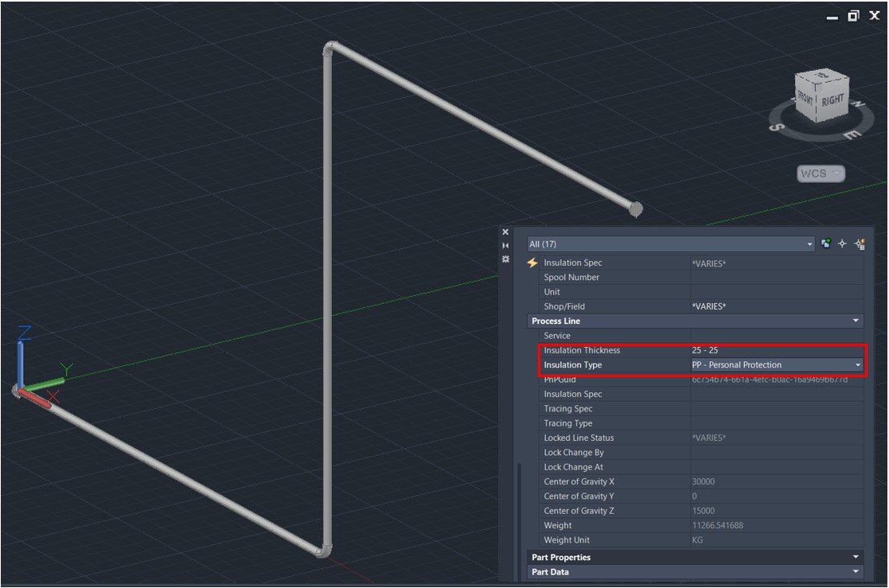
Task: Click the Quick Select icon on Properties palette
Action: [x=858, y=243]
